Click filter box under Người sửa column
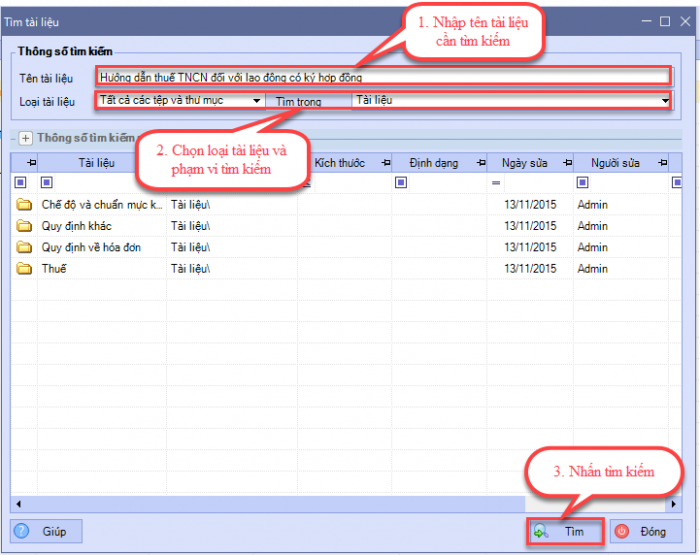Image resolution: width=700 pixels, height=555 pixels. pos(583,183)
